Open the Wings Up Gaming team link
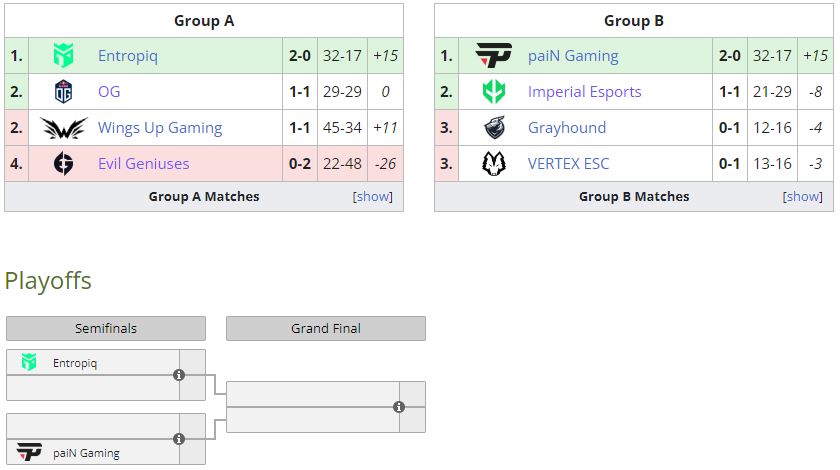 pyautogui.click(x=160, y=128)
